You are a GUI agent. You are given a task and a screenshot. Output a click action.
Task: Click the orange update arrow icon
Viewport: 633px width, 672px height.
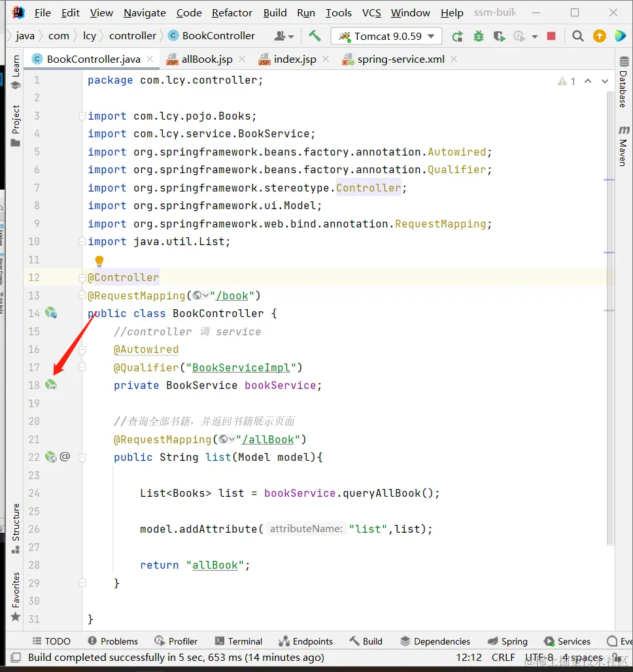599,36
